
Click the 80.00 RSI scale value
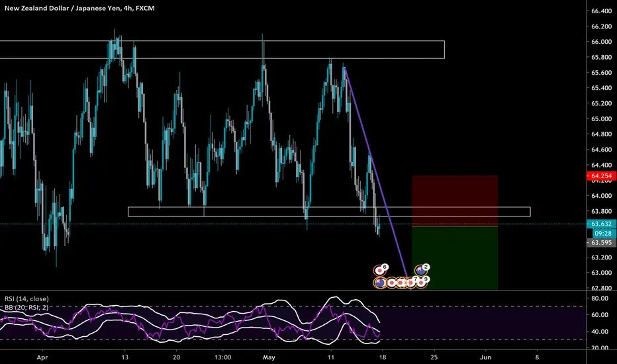[600, 298]
